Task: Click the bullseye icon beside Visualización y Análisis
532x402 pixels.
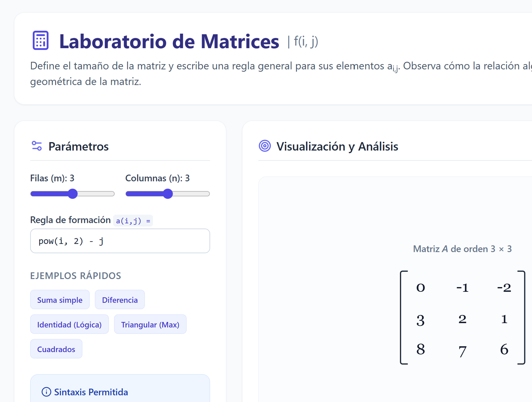Action: point(265,146)
